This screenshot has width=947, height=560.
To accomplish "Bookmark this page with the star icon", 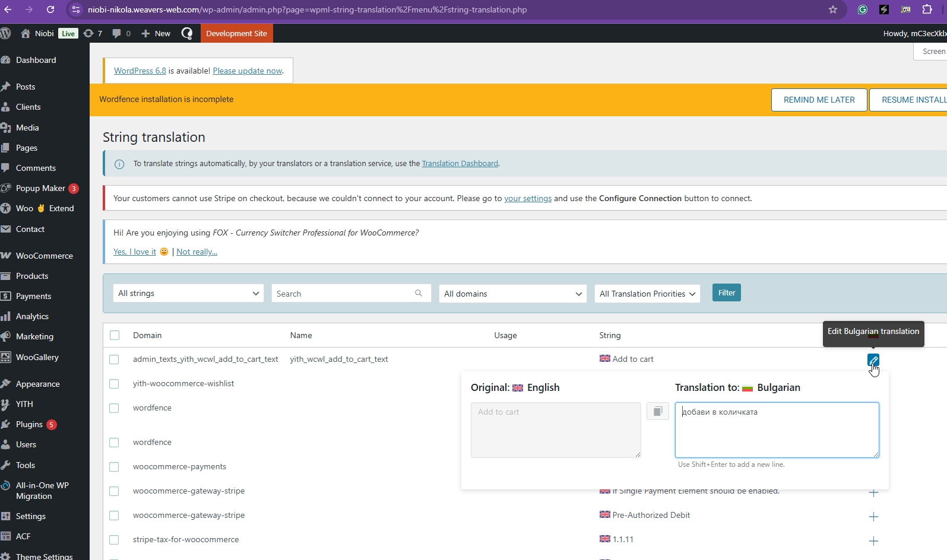I will (x=833, y=9).
